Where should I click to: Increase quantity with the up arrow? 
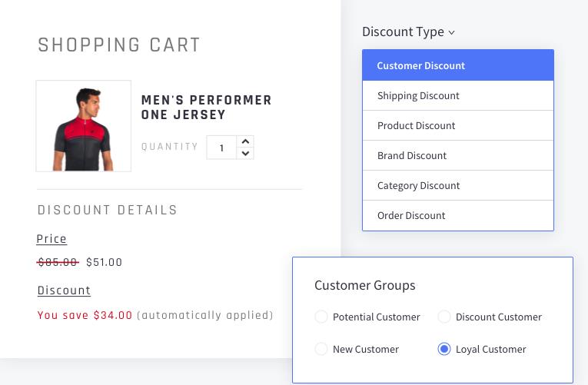245,141
